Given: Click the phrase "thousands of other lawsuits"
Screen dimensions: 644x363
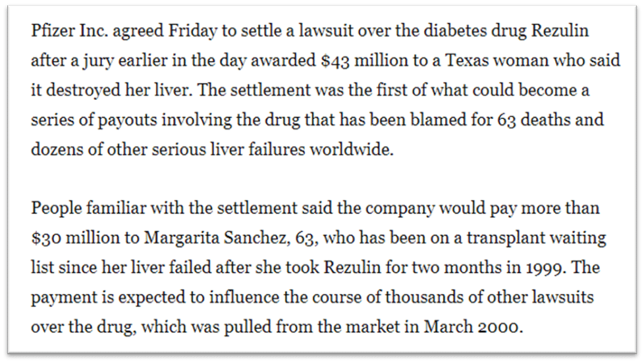Looking at the screenshot, I should click(x=489, y=297).
